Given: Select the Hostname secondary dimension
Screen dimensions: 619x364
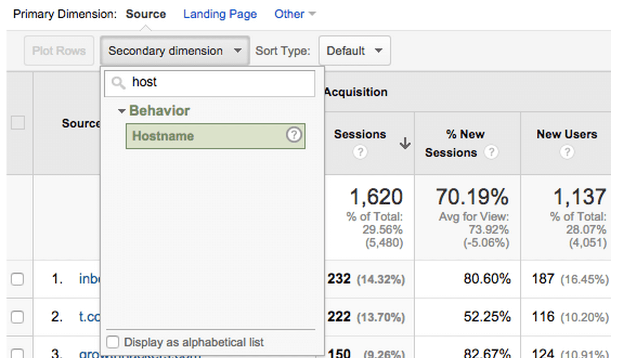Looking at the screenshot, I should click(x=163, y=136).
